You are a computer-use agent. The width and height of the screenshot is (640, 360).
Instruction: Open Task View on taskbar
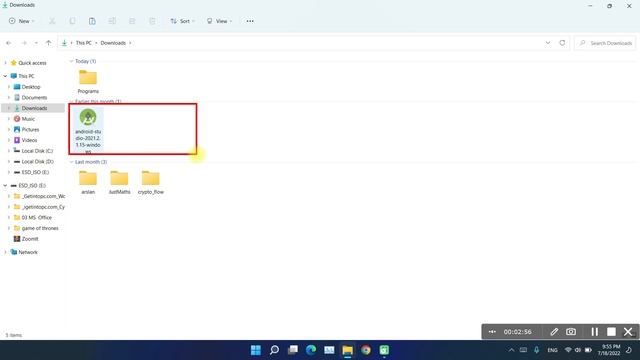[293, 350]
